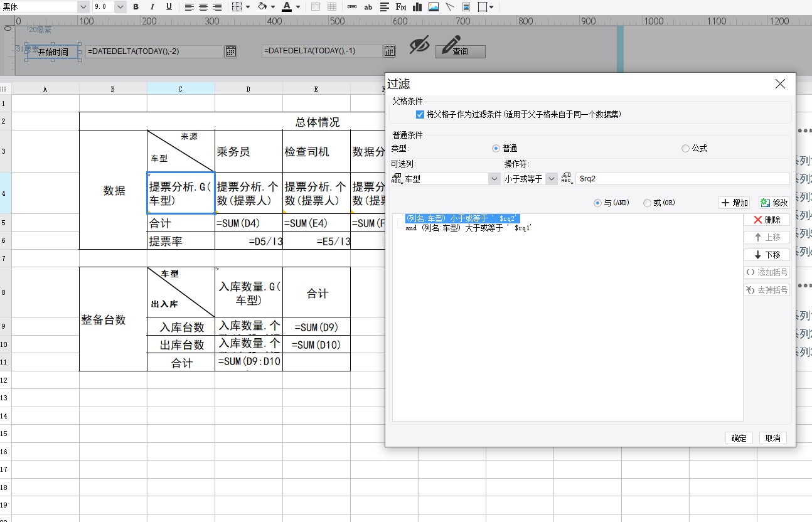This screenshot has width=812, height=522.
Task: Click the fill bucket background color icon
Action: [262, 7]
